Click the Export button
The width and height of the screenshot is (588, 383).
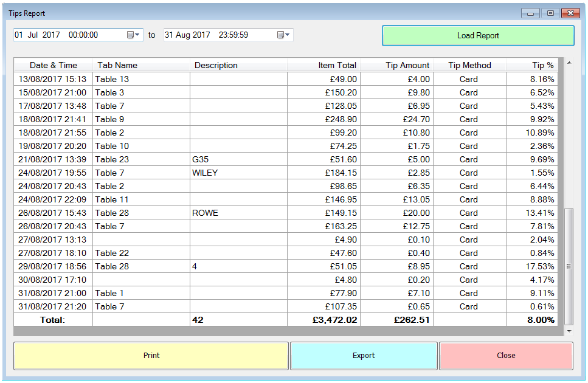point(364,356)
